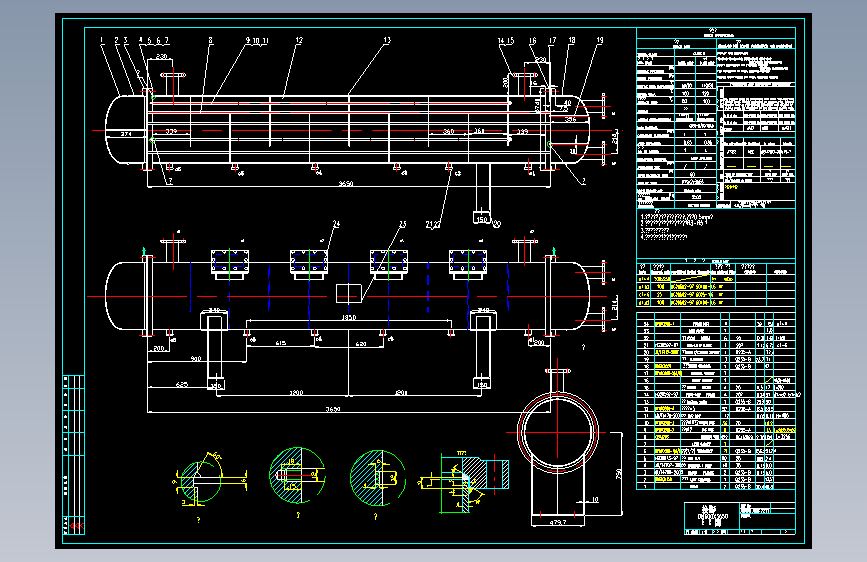Click callout number 25 in plan view
The width and height of the screenshot is (867, 562).
pos(403,224)
